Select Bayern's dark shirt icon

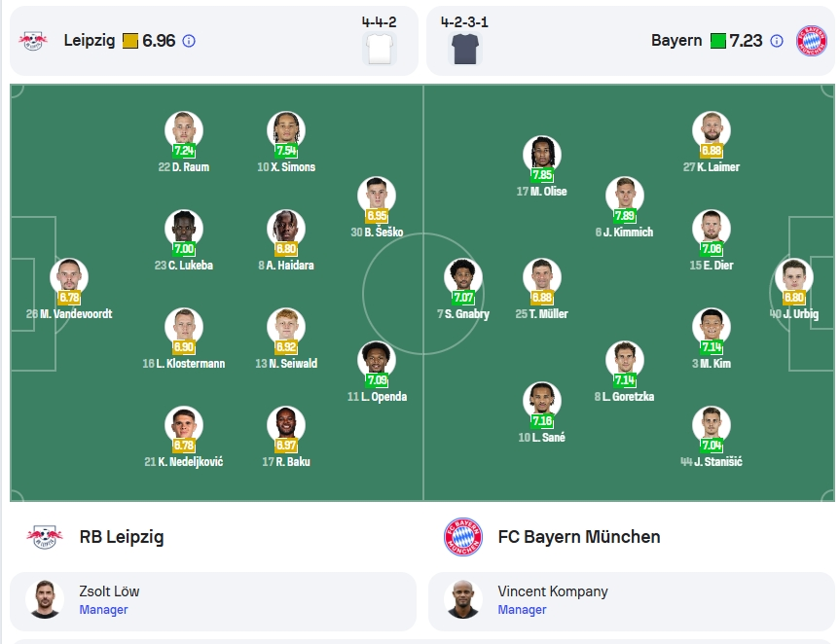tap(465, 49)
